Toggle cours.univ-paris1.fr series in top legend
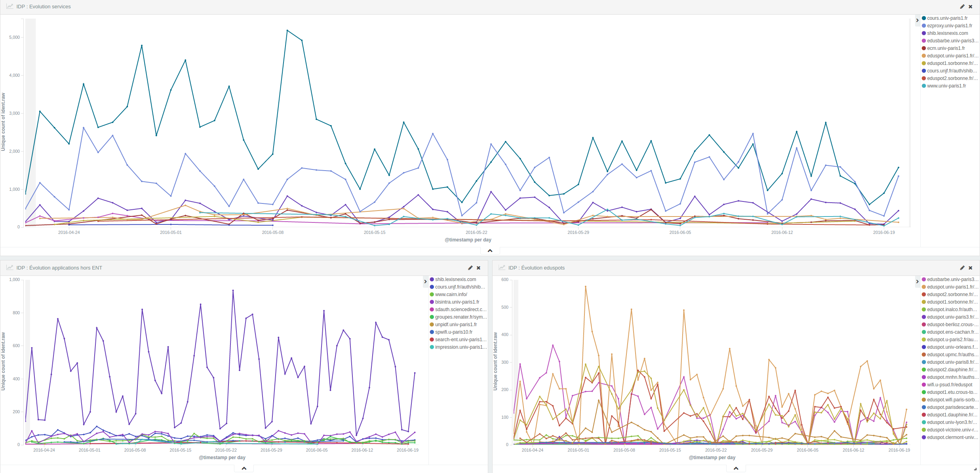980x473 pixels. (x=947, y=18)
